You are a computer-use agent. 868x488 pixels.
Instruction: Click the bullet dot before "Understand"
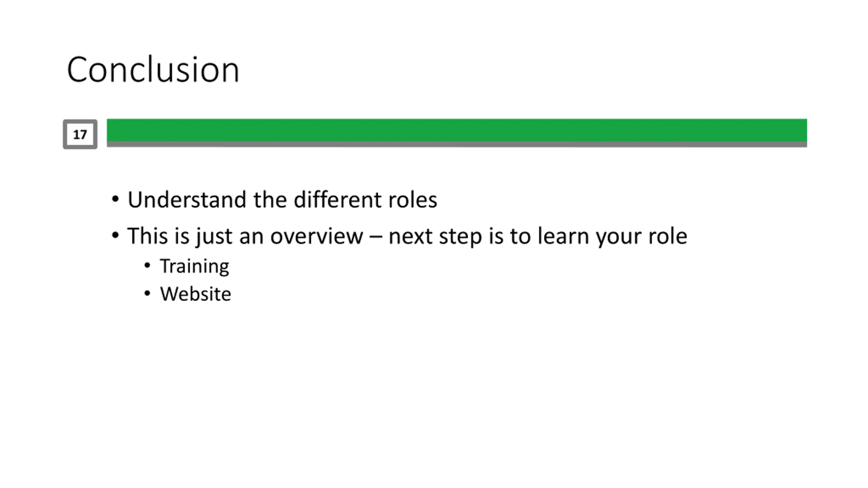[x=115, y=199]
